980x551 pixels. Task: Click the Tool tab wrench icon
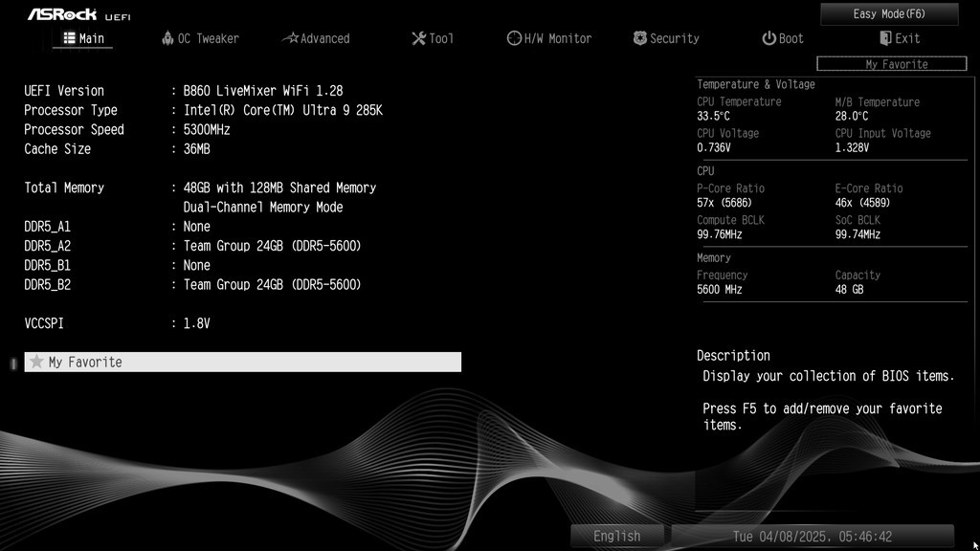coord(418,38)
